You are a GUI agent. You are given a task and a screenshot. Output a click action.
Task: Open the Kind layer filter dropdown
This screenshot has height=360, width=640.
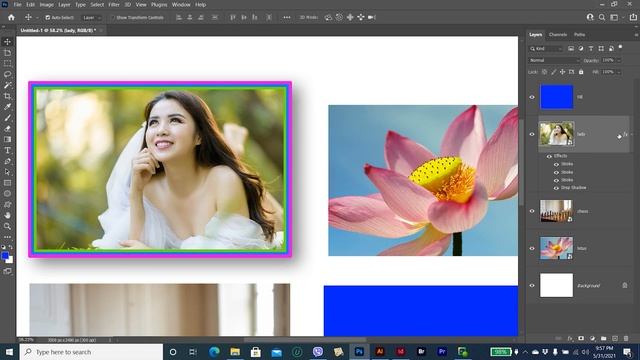coord(546,49)
